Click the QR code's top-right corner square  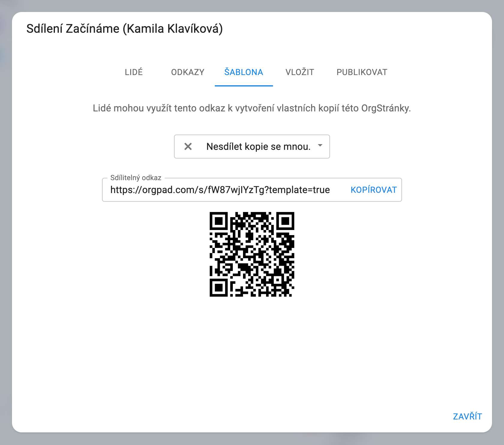coord(285,221)
